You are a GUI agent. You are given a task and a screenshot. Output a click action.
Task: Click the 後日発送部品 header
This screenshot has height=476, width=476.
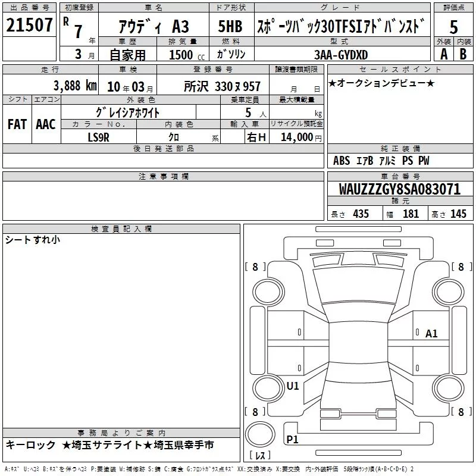(x=163, y=148)
